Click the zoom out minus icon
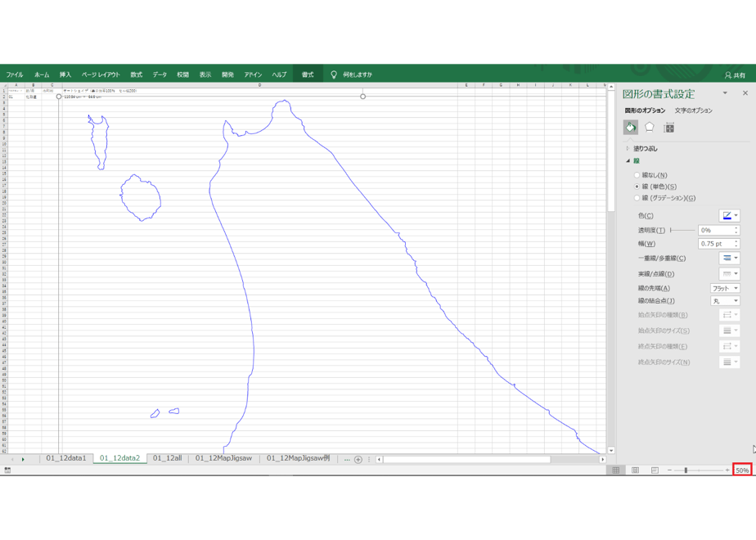This screenshot has height=540, width=756. 669,470
